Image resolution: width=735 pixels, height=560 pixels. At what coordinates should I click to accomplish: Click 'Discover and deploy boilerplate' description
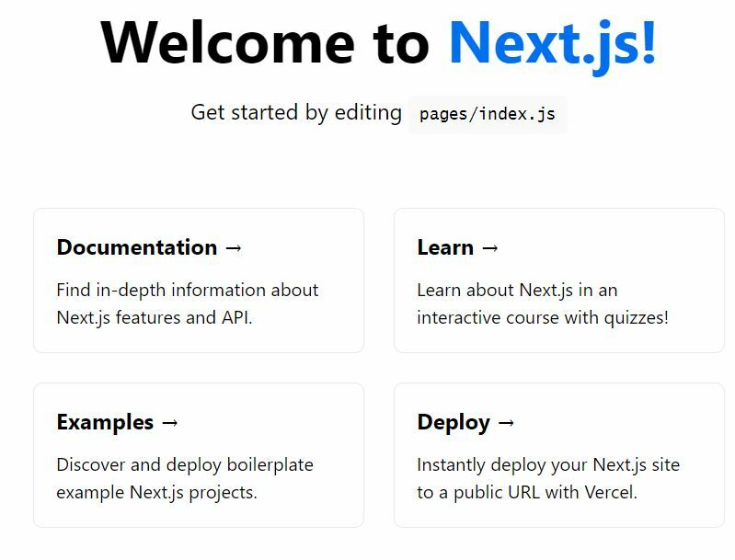(x=185, y=465)
